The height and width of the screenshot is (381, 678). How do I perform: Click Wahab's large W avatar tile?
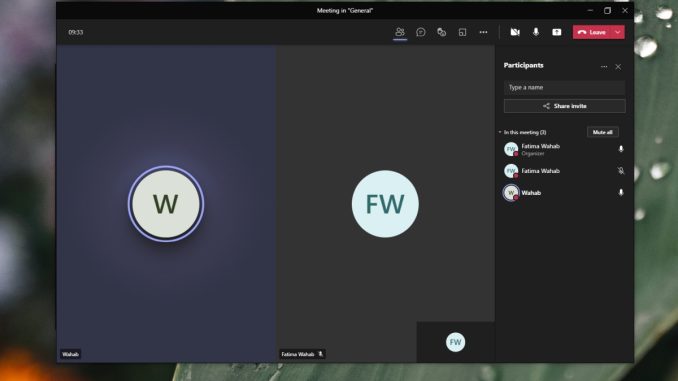166,204
